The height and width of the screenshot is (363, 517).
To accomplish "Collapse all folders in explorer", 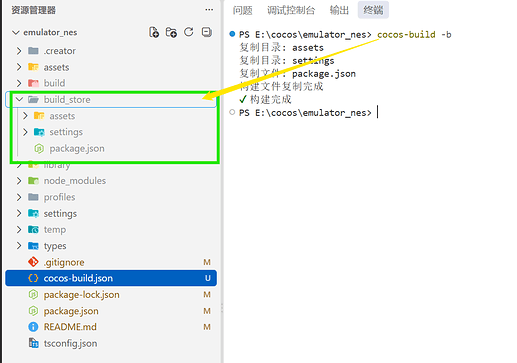I will point(207,32).
